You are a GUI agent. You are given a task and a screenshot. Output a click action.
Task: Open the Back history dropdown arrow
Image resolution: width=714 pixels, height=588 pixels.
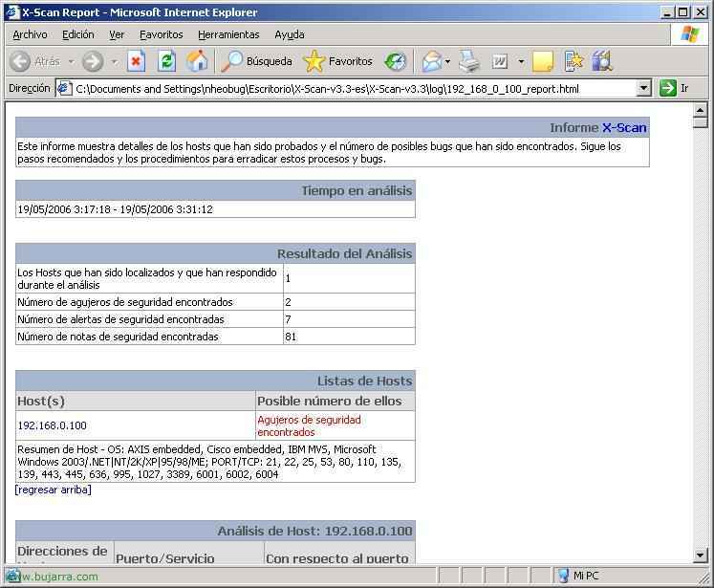click(x=71, y=61)
